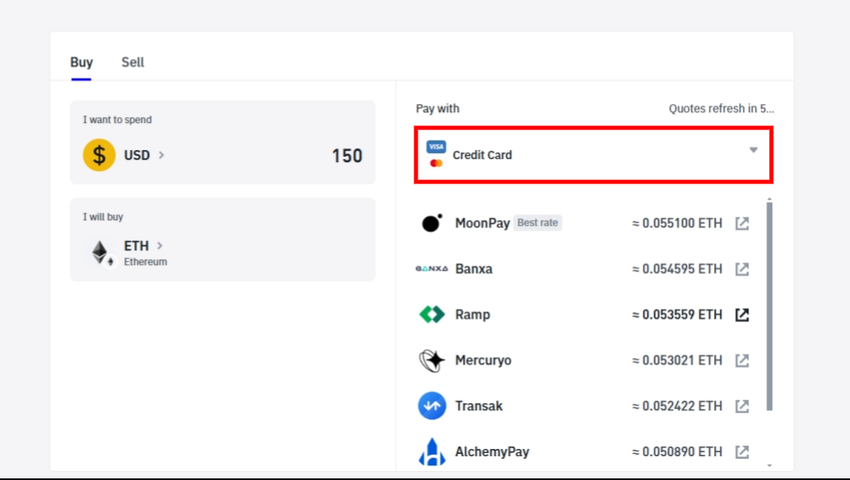Click the 0.053559 ETH Ramp quote
Screen dimensions: 850x480
[x=677, y=315]
